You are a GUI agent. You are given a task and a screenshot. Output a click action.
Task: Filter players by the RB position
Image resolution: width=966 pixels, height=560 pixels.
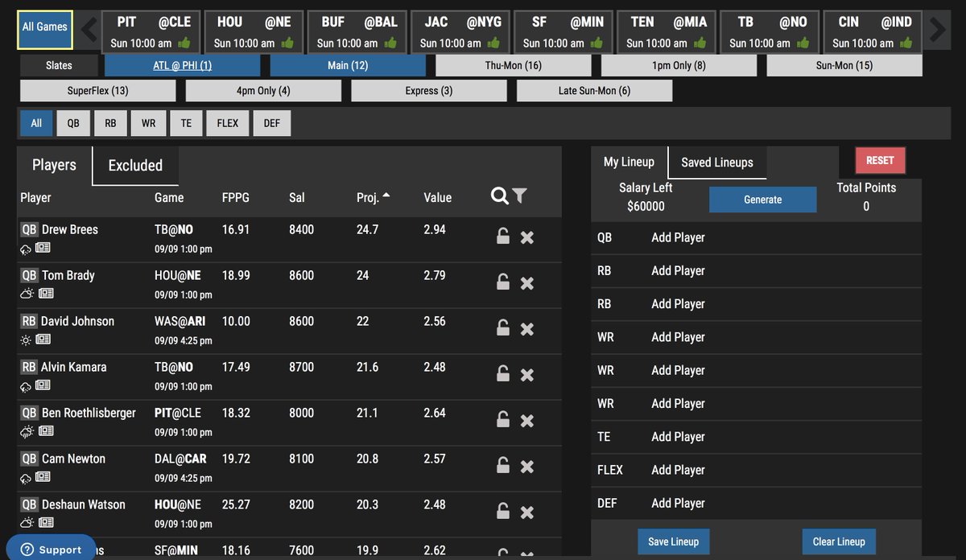tap(110, 123)
